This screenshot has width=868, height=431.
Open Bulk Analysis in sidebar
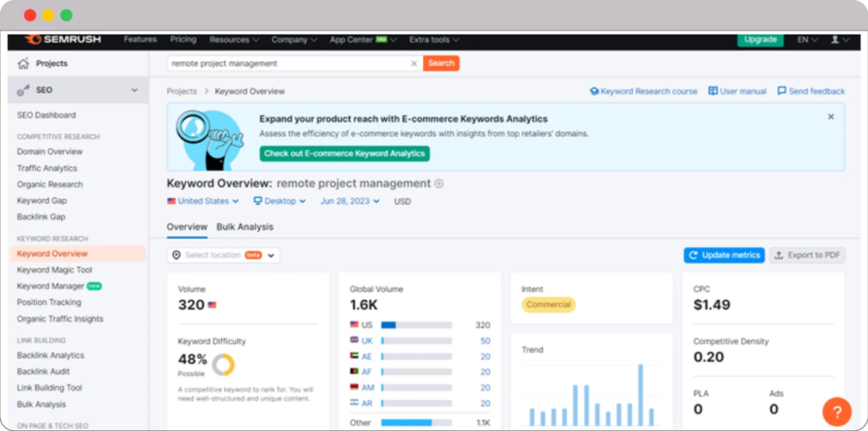pos(42,405)
